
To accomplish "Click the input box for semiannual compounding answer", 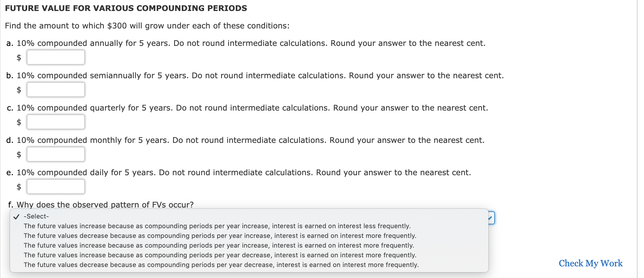I will point(56,90).
